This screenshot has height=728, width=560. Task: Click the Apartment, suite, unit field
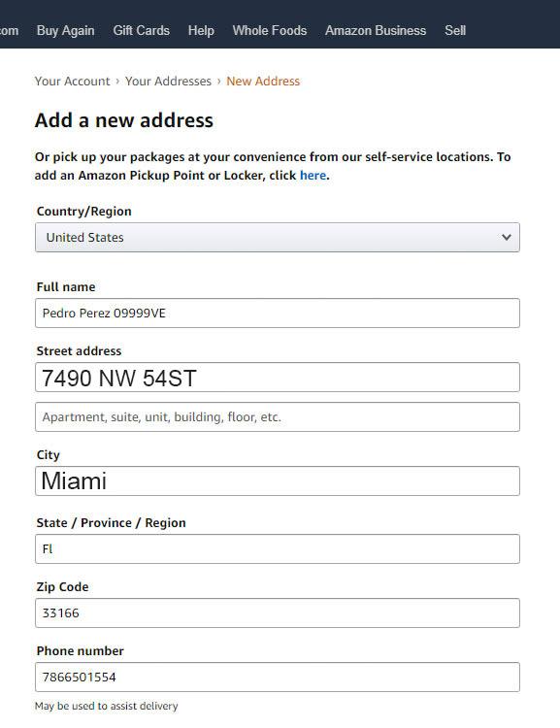[x=278, y=417]
